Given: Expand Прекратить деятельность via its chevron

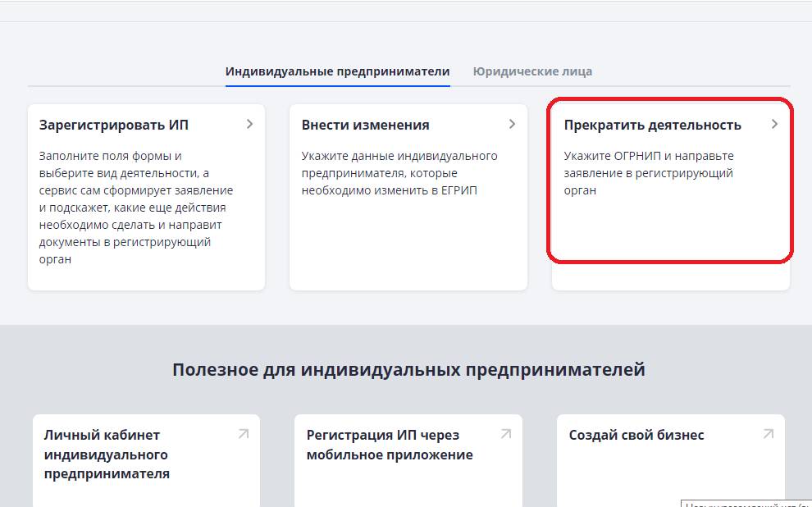Looking at the screenshot, I should click(774, 124).
